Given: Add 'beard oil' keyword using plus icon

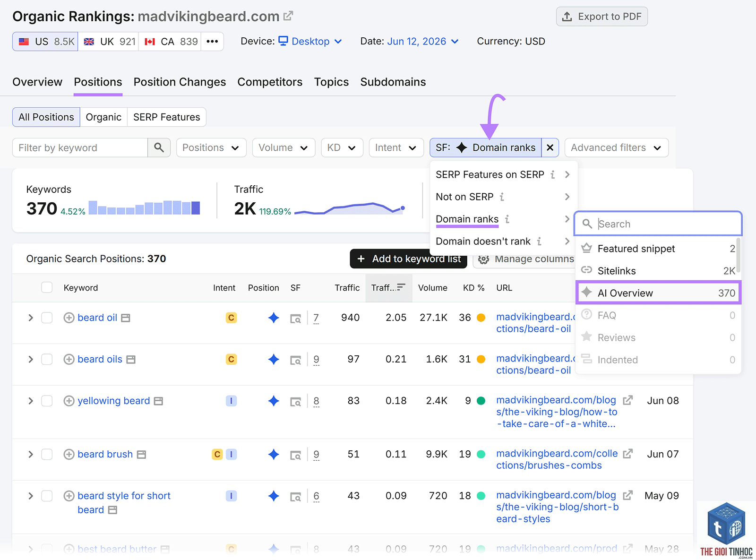Looking at the screenshot, I should click(69, 318).
